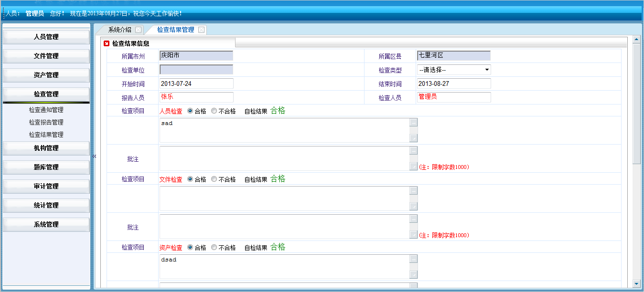Click the 所属区县 field showing 七里河区

pyautogui.click(x=454, y=56)
